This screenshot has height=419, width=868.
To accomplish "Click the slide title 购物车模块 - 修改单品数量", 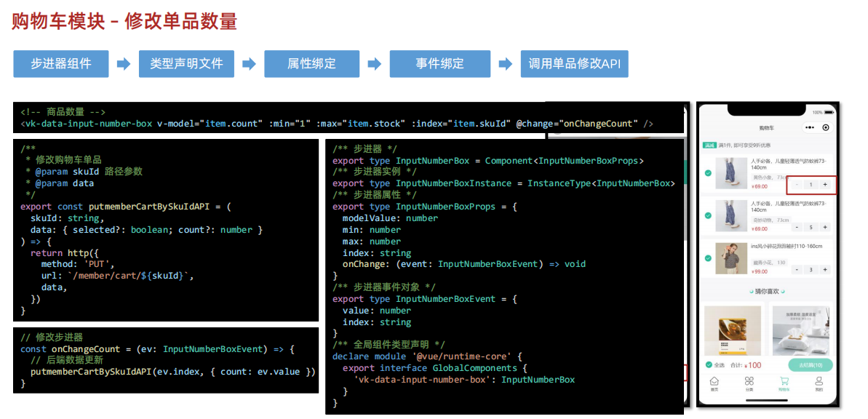I will pos(124,22).
